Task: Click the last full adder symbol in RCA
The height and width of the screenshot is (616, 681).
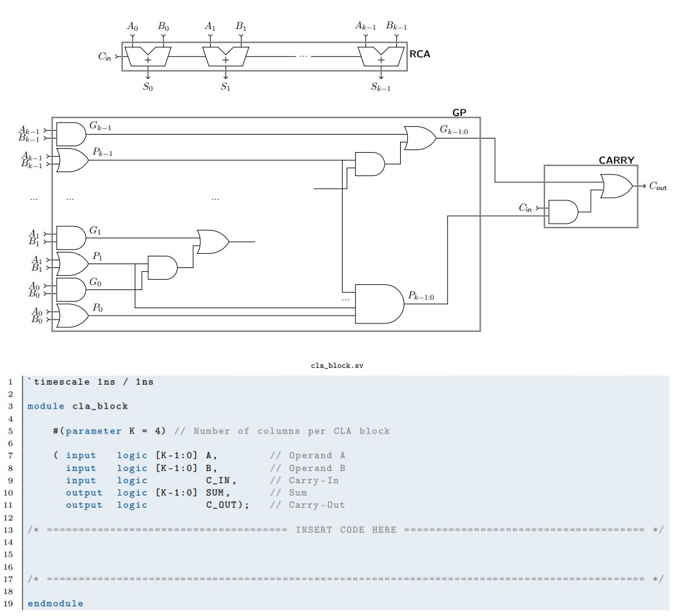Action: pos(381,57)
